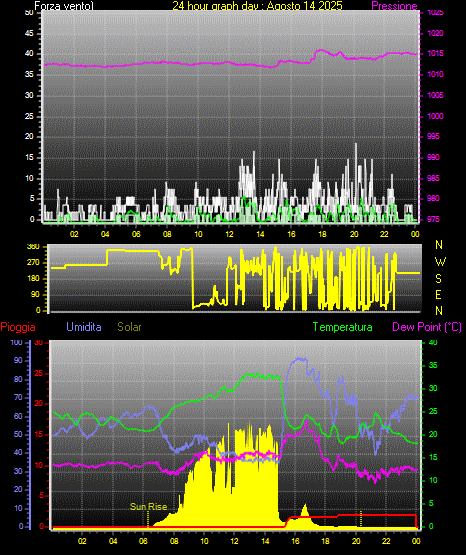Click the dotted sunset line near 20
466x555 pixels.
(x=361, y=519)
